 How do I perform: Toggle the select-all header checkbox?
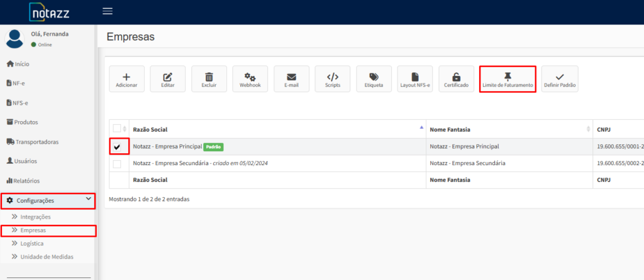[x=116, y=128]
